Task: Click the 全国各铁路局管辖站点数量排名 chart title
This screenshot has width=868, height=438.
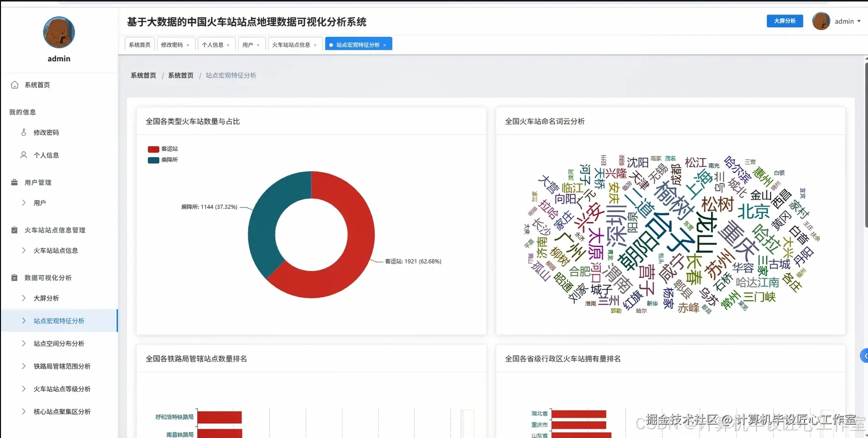Action: tap(197, 359)
